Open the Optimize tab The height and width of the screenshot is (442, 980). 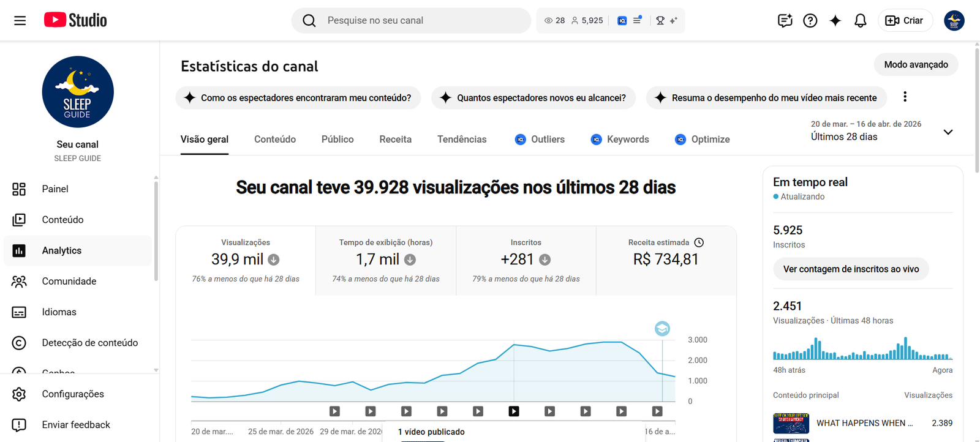coord(703,140)
